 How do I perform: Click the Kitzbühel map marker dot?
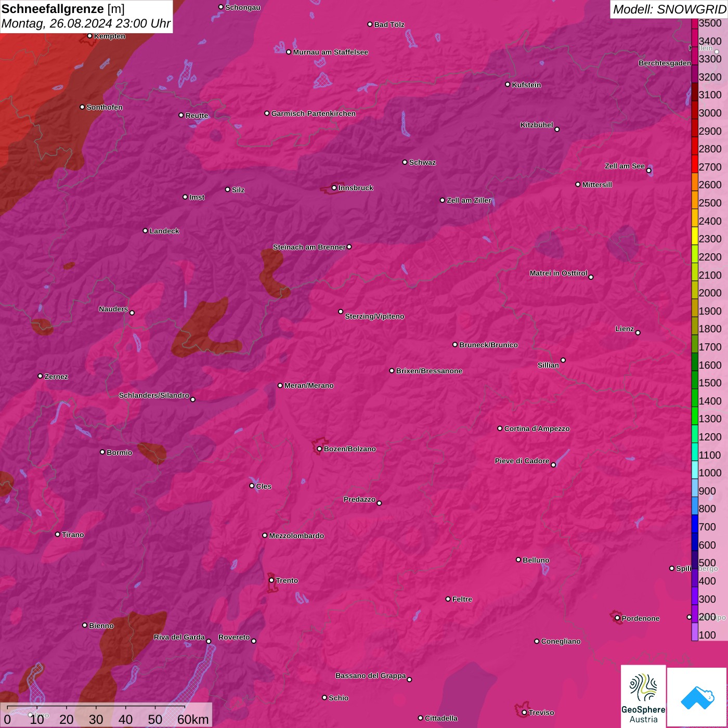click(x=557, y=129)
